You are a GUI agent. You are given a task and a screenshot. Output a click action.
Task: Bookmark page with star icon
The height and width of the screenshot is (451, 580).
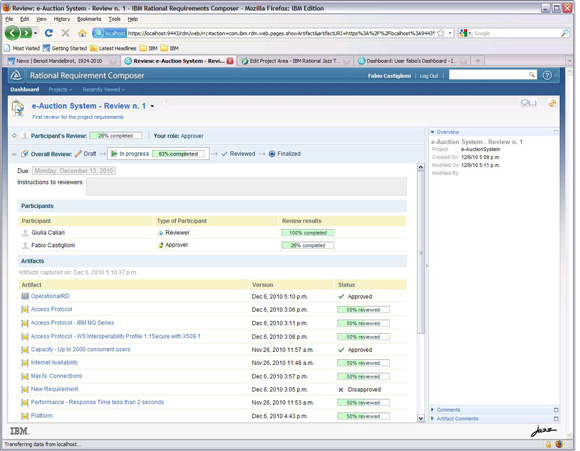tap(441, 33)
